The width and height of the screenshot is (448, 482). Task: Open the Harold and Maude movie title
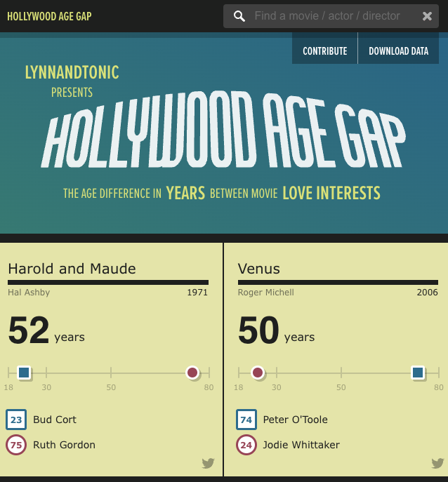tap(72, 269)
